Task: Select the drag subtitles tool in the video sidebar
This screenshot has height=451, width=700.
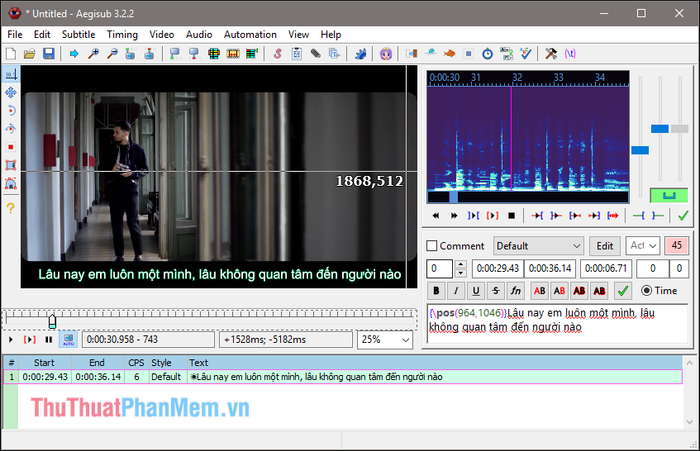Action: pos(11,92)
